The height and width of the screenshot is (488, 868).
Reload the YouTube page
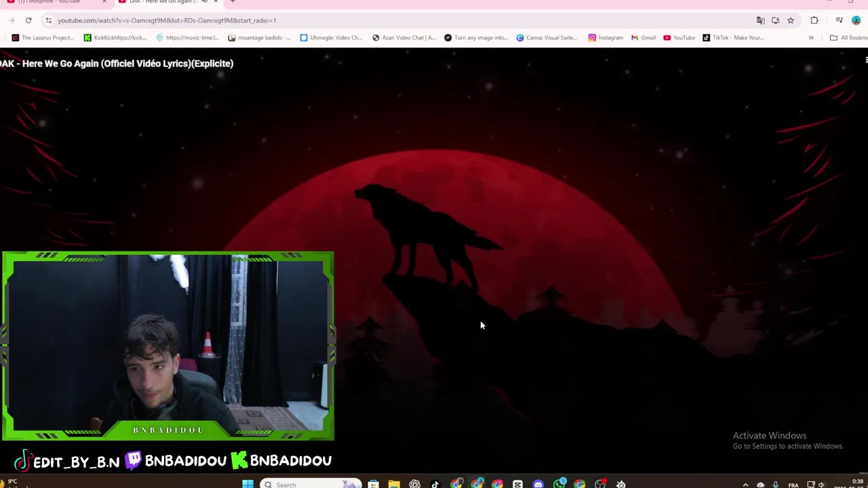coord(28,20)
